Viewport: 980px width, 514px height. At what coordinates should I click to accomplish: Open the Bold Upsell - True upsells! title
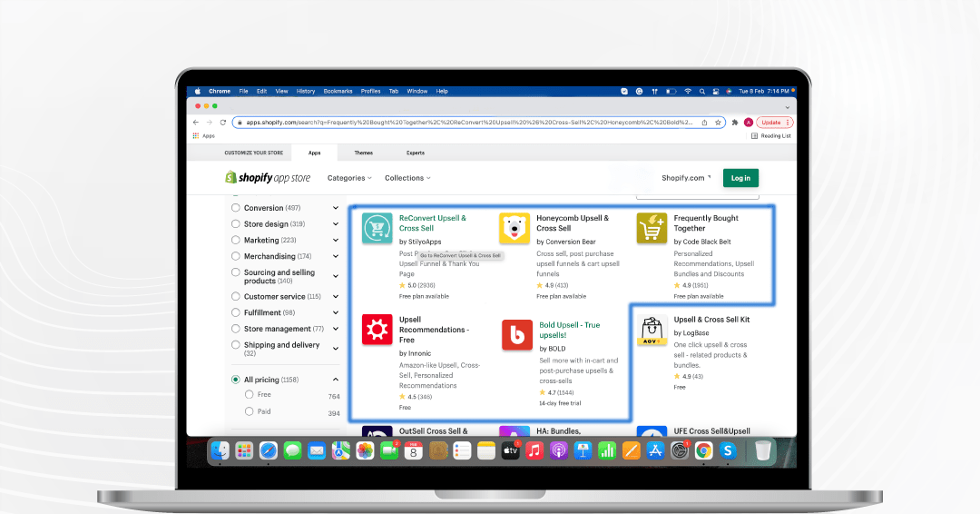569,331
